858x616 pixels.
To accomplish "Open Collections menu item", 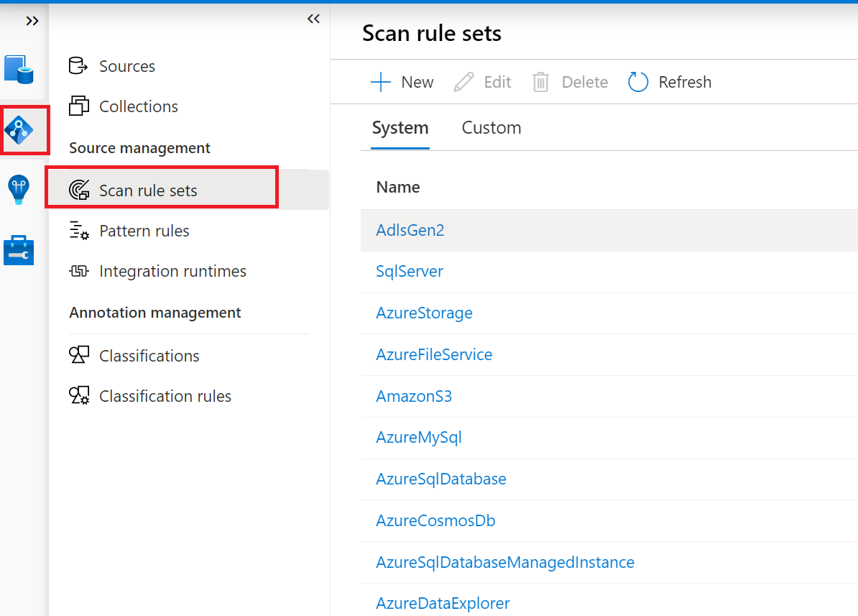I will [x=138, y=106].
